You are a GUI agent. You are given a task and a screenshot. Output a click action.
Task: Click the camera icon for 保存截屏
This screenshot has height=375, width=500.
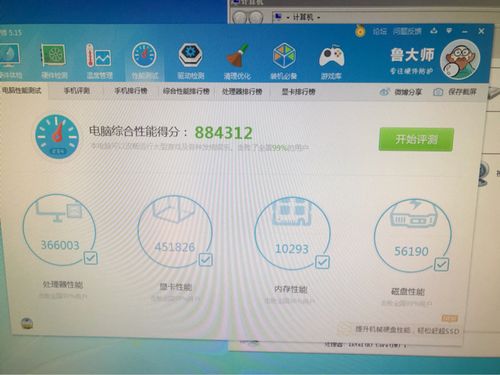pos(438,92)
